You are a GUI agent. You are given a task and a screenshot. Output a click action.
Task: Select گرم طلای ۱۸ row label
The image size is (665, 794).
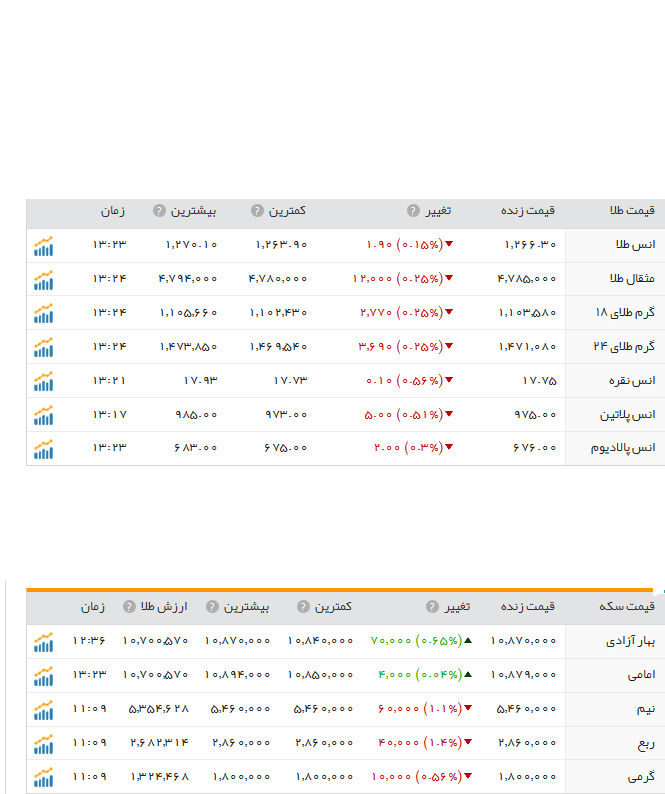625,312
